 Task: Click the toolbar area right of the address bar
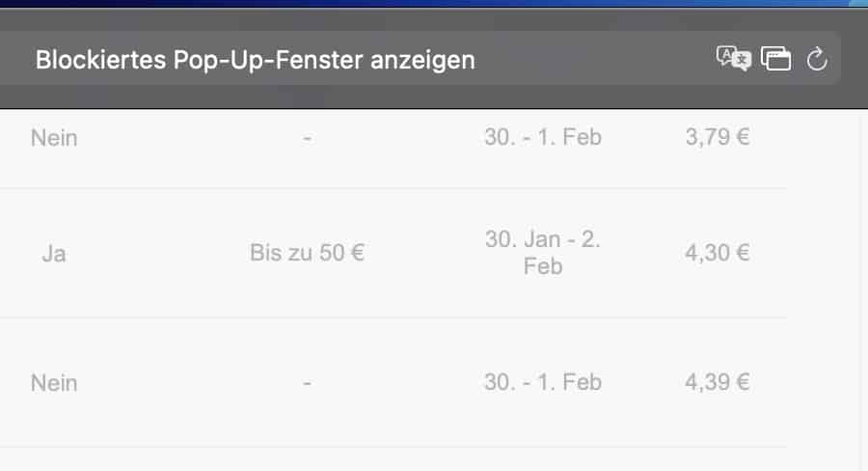pos(854,60)
